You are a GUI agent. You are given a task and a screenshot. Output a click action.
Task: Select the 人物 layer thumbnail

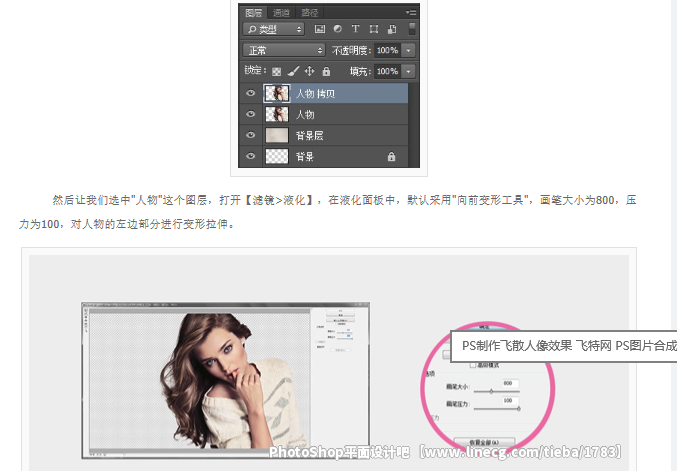tap(276, 115)
